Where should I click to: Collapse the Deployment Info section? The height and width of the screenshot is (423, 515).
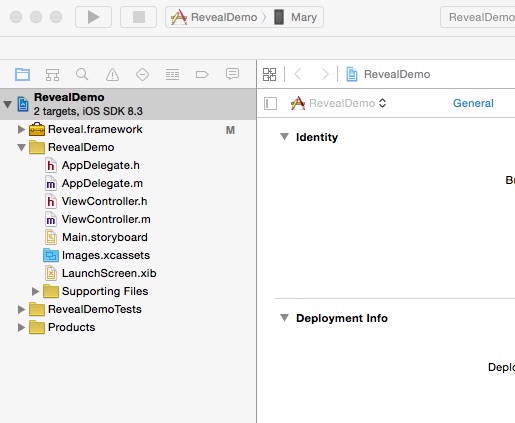[x=284, y=318]
